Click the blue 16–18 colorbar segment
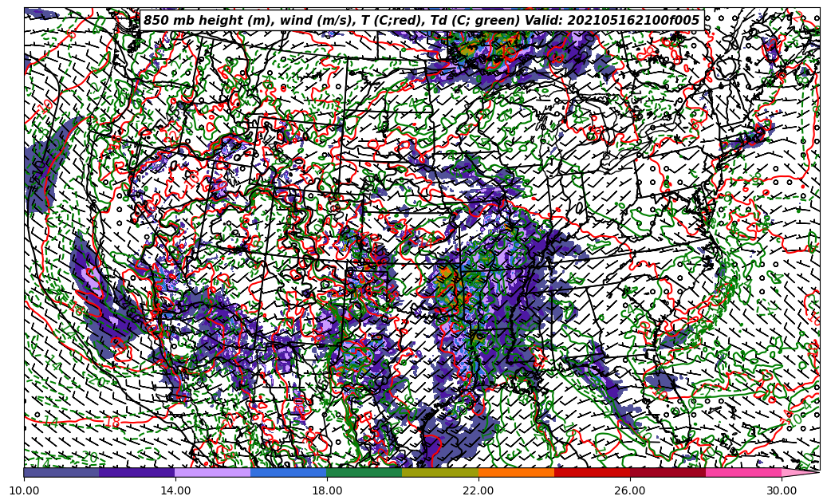Image resolution: width=827 pixels, height=504 pixels. pyautogui.click(x=289, y=472)
